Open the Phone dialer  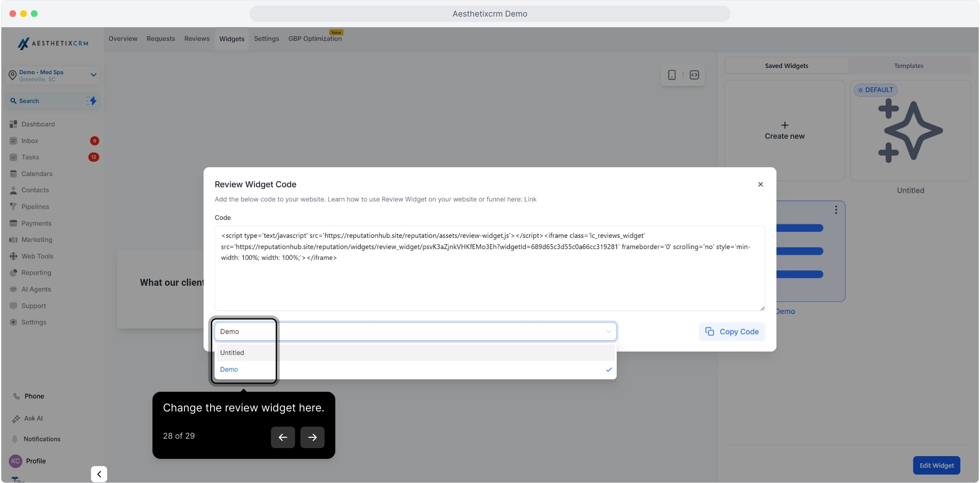click(x=29, y=396)
